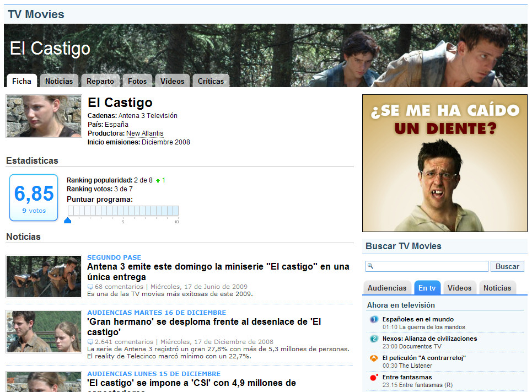Click the Antena 3 channel logo
Image resolution: width=532 pixels, height=392 pixels.
374,358
